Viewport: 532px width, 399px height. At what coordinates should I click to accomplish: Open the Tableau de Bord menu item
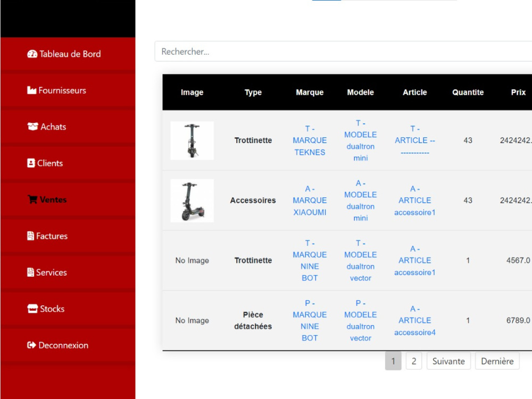pos(68,54)
